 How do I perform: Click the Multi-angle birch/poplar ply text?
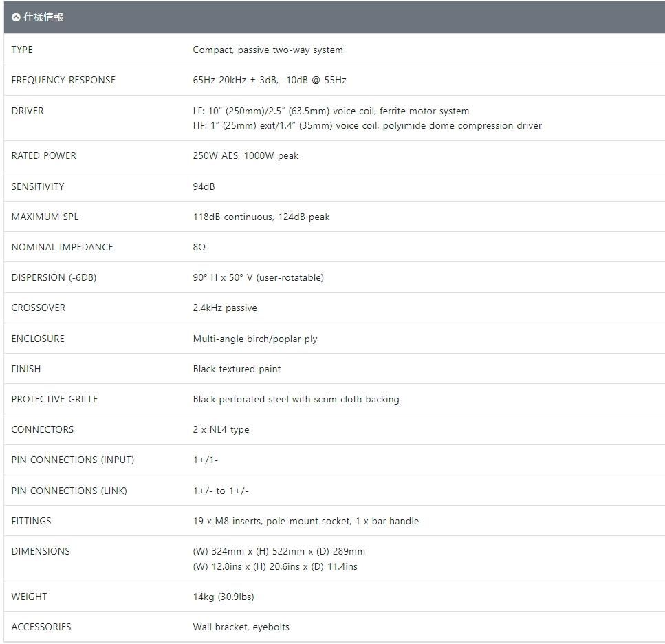255,339
